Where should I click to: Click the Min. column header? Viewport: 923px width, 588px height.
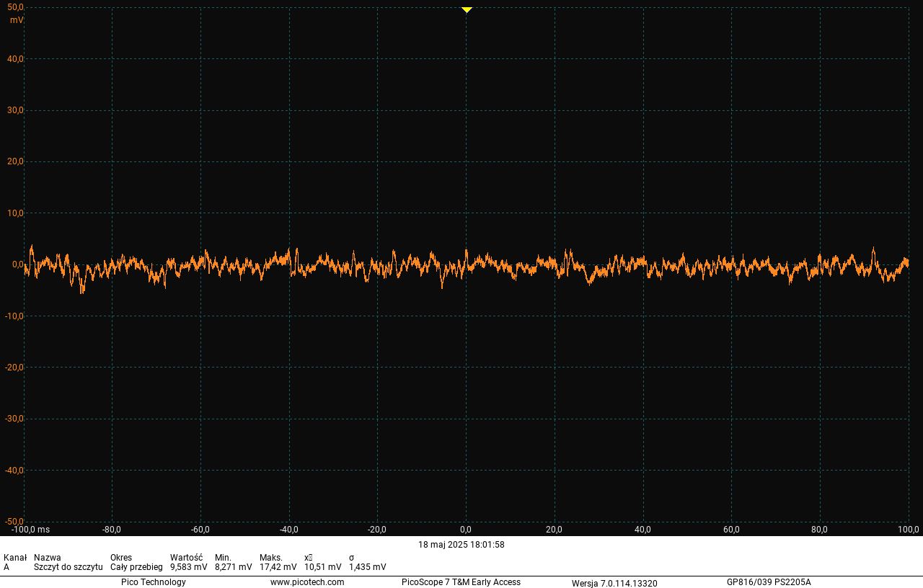tap(223, 558)
